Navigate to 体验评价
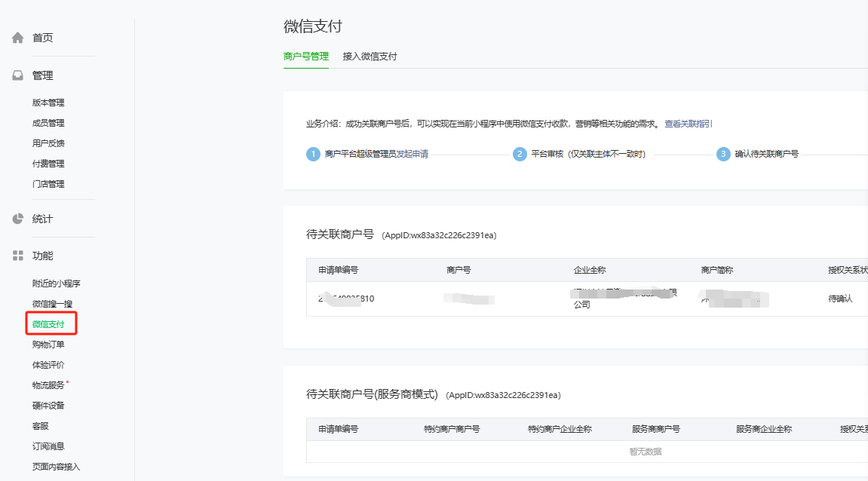This screenshot has width=868, height=481. coord(48,365)
